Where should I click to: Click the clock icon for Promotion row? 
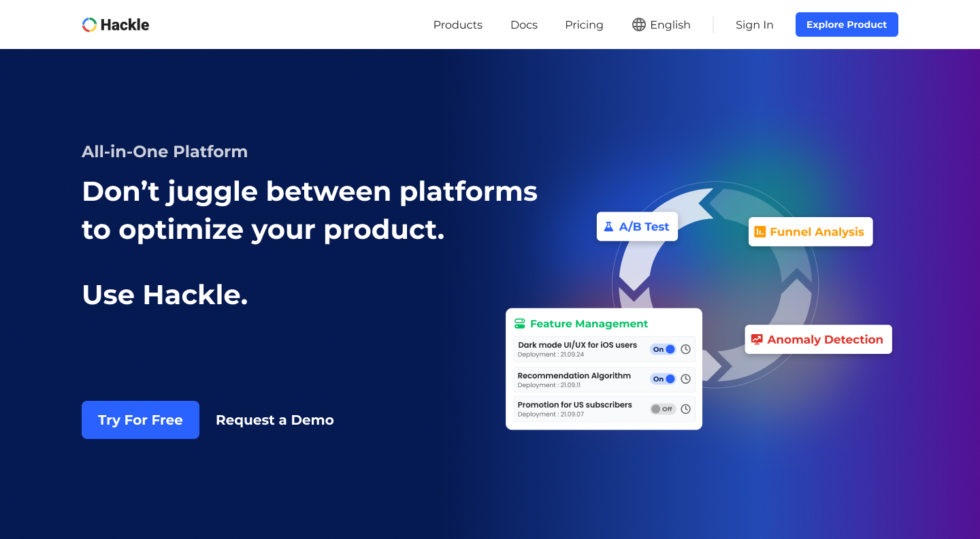(686, 409)
